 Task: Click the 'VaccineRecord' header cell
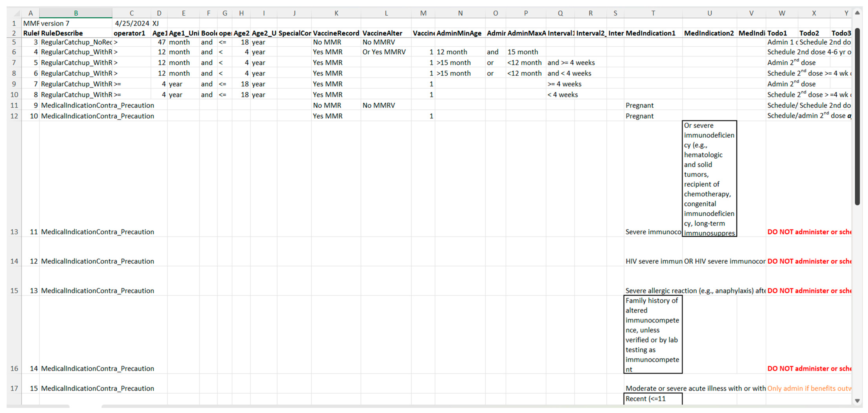click(336, 33)
